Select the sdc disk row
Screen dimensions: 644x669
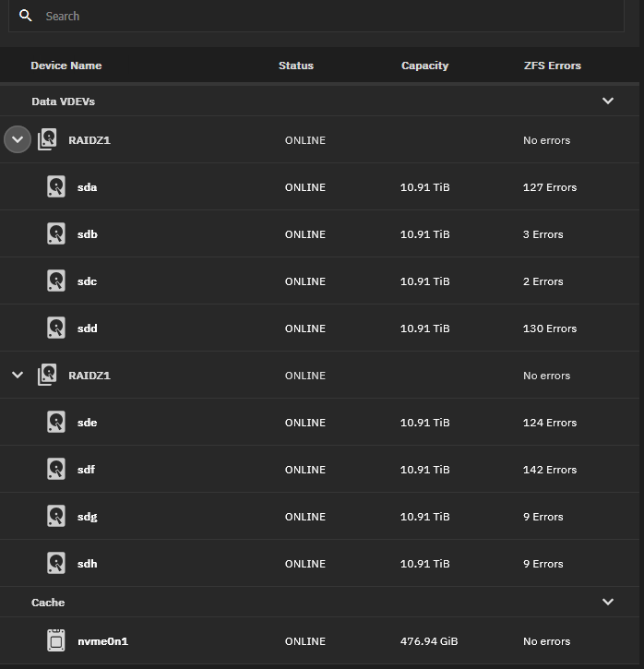[321, 281]
